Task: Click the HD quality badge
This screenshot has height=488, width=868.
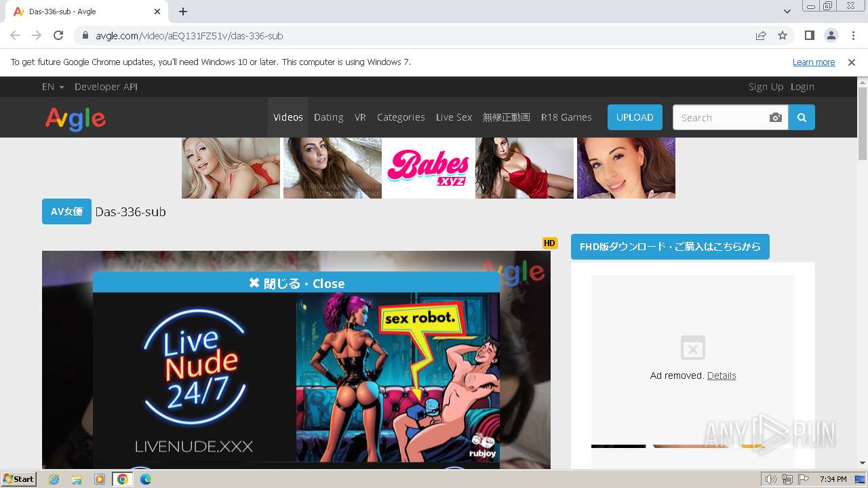Action: click(549, 243)
